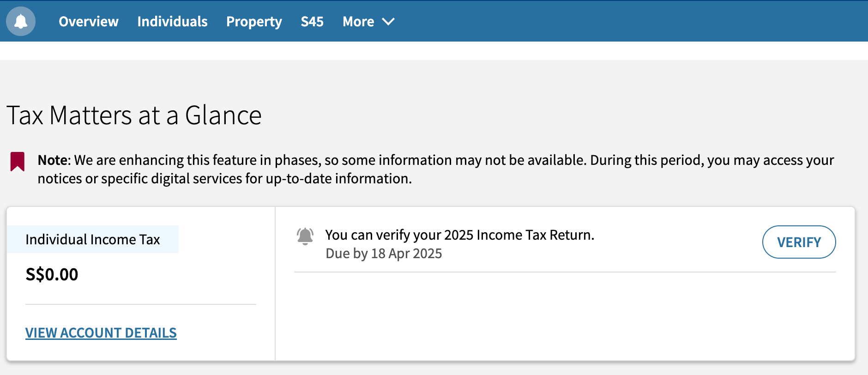Screen dimensions: 868x375
Task: Select the Individual Income Tax label
Action: point(93,239)
